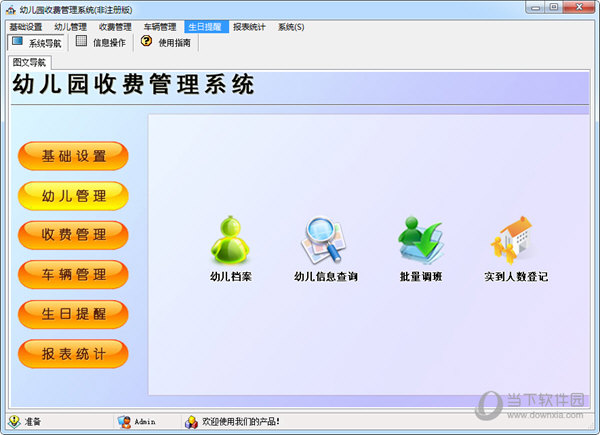Click the orange 收费管理 sidebar button
This screenshot has width=600, height=435.
pyautogui.click(x=73, y=235)
